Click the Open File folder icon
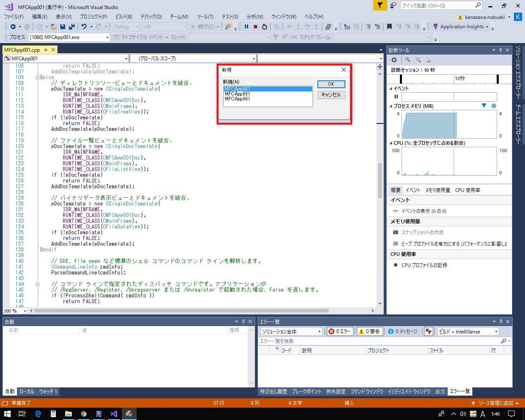525x420 pixels. click(x=53, y=27)
